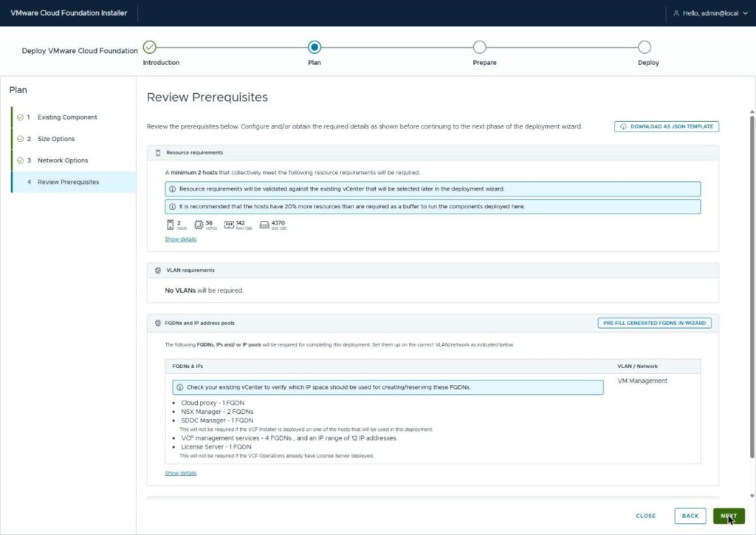Click the RAM icon showing 142
Image resolution: width=756 pixels, height=535 pixels.
click(x=229, y=225)
